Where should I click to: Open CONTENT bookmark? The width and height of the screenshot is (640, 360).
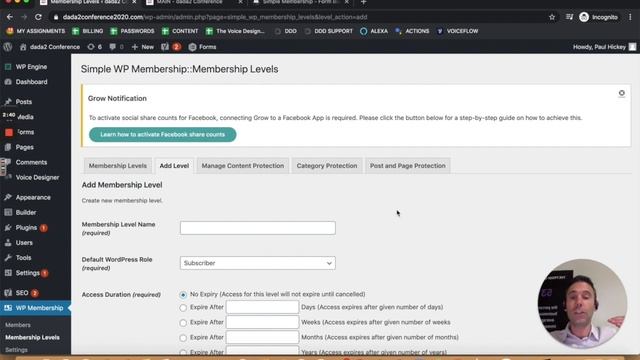[180, 31]
